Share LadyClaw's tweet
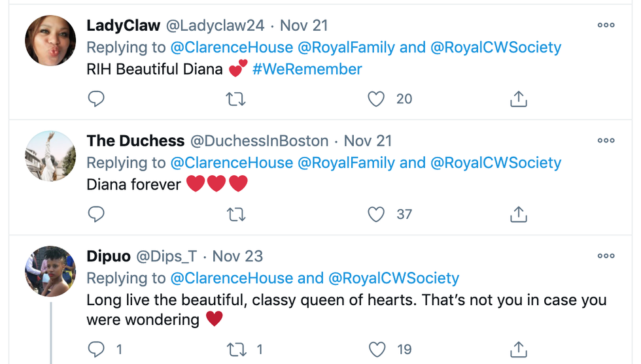 point(518,99)
